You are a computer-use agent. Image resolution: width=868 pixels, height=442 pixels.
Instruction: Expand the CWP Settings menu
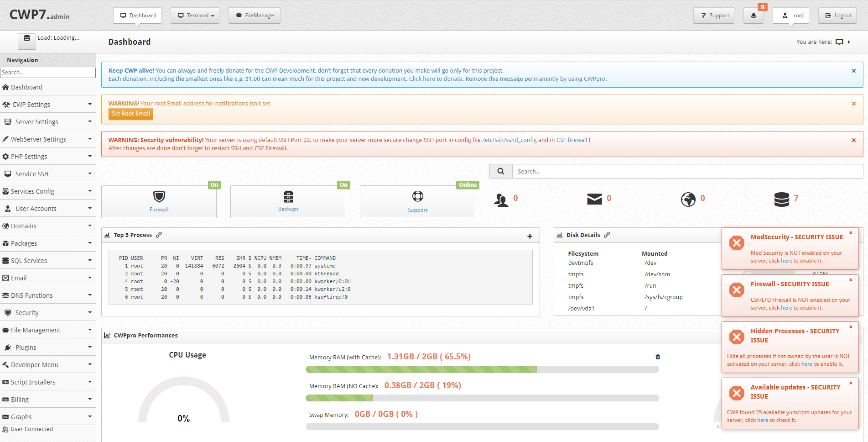(48, 105)
